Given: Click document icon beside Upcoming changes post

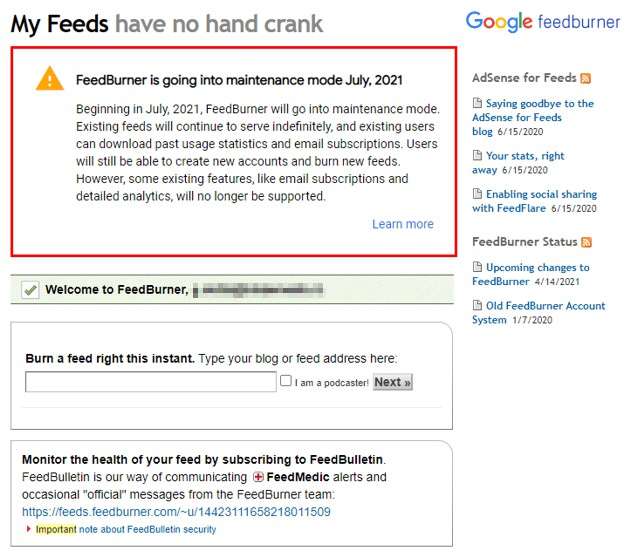Looking at the screenshot, I should (x=477, y=267).
